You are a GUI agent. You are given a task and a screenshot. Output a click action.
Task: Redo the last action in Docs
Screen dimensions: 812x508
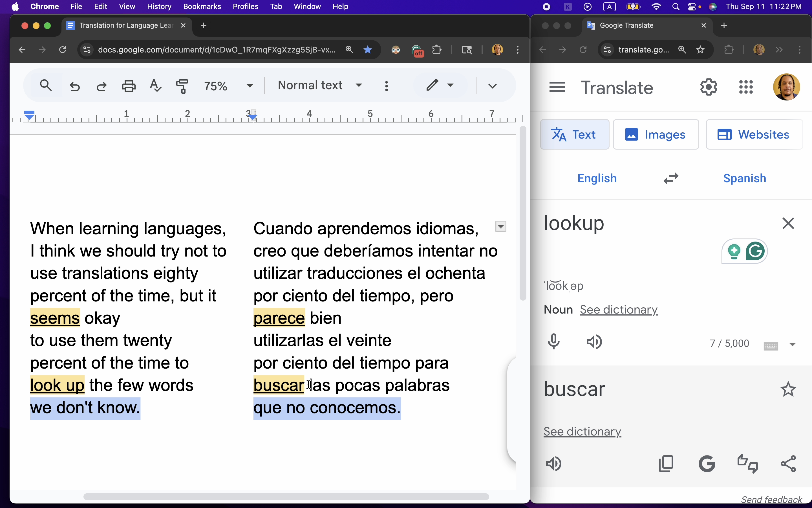coord(101,86)
